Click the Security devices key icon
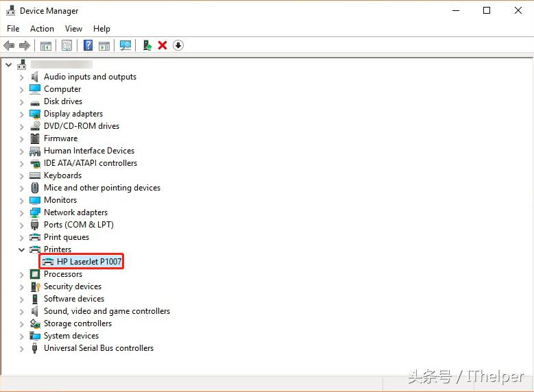The height and width of the screenshot is (392, 534). coord(35,286)
